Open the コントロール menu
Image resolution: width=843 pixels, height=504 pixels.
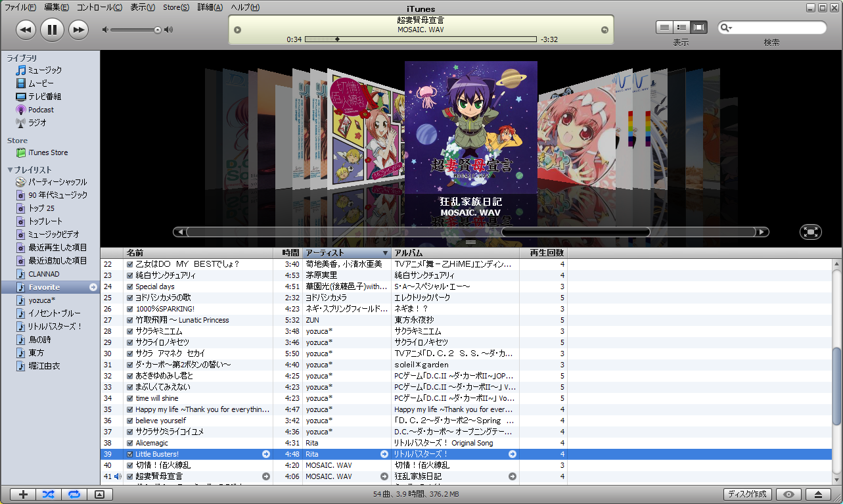tap(99, 7)
